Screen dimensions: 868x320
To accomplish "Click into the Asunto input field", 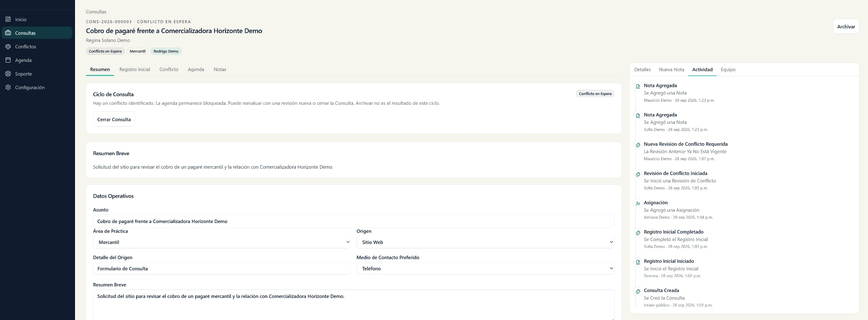I will pyautogui.click(x=353, y=221).
